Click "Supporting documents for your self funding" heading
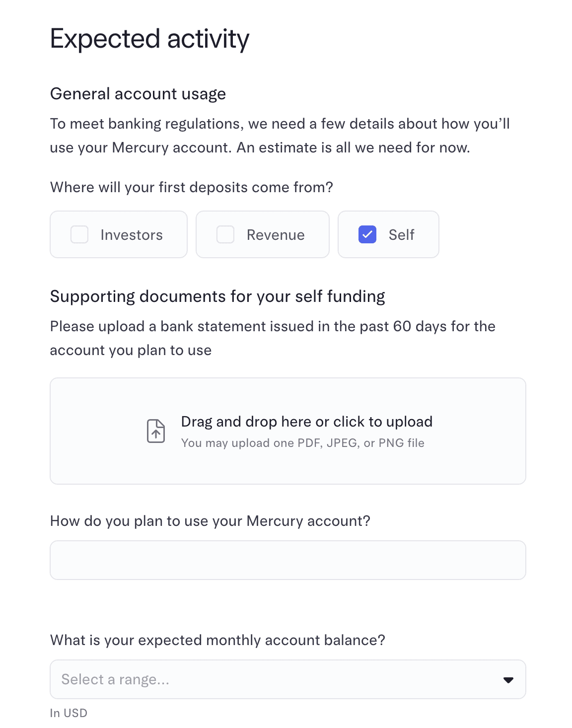The image size is (572, 728). coord(217,296)
